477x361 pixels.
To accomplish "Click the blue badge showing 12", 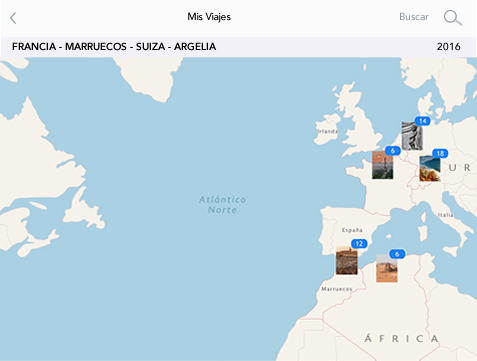I will 359,244.
